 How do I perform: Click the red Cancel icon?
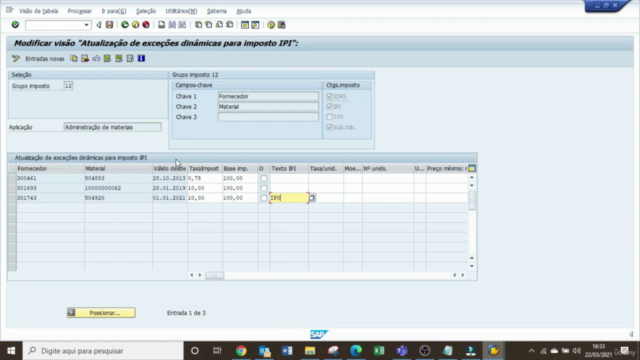point(146,25)
